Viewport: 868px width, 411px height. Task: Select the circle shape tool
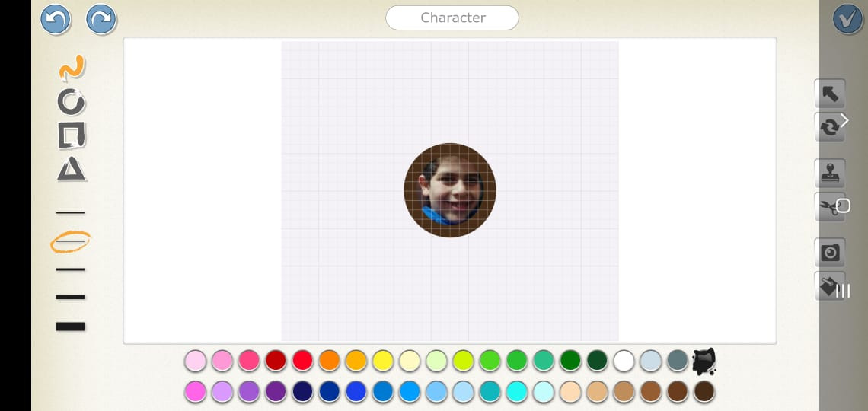72,102
